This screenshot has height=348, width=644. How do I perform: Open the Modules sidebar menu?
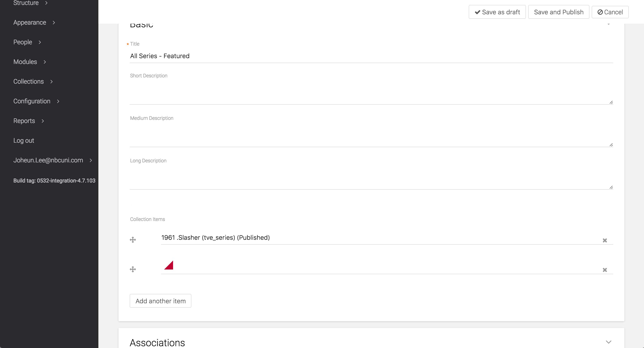point(25,62)
